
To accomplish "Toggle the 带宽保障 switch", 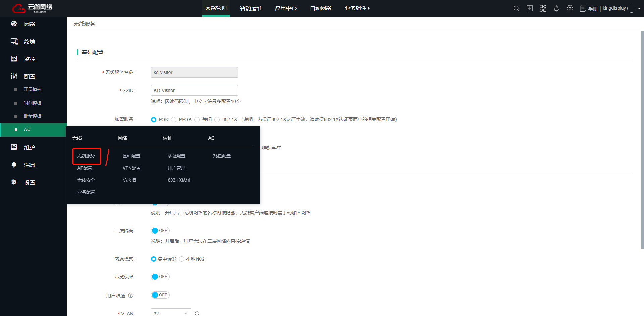I will [x=160, y=277].
